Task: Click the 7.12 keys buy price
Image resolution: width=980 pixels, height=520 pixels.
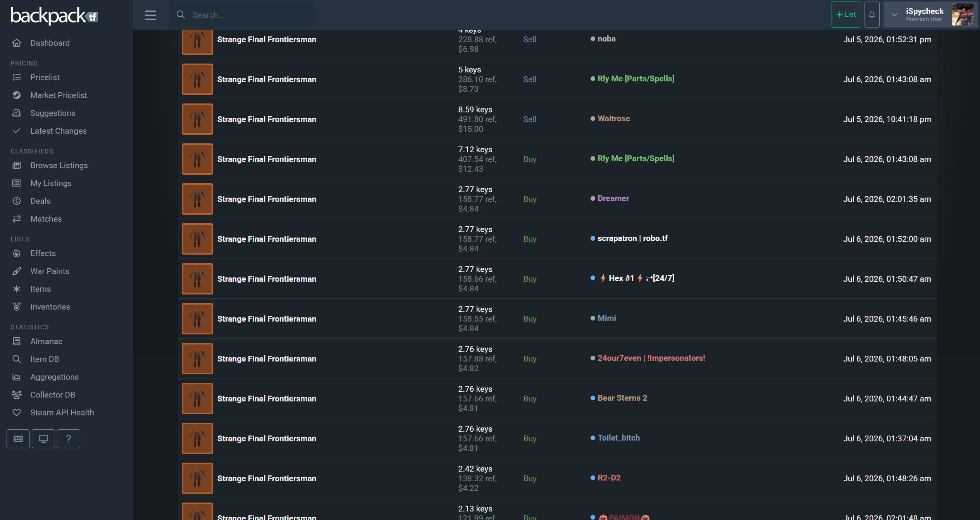Action: [475, 150]
